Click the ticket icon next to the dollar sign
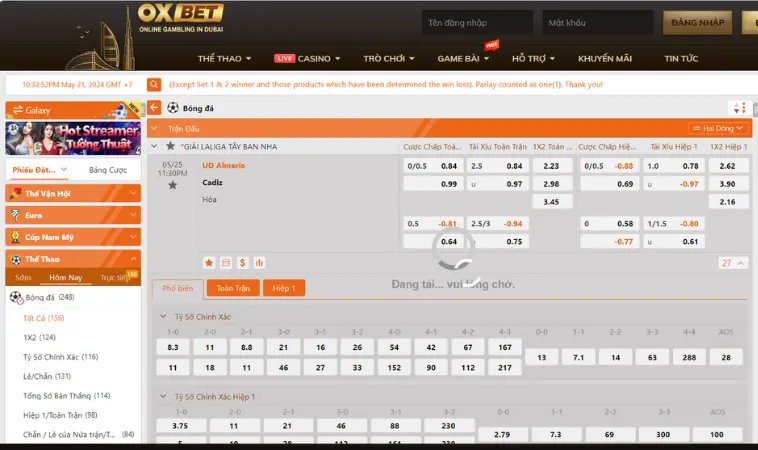The width and height of the screenshot is (758, 450). tap(226, 262)
